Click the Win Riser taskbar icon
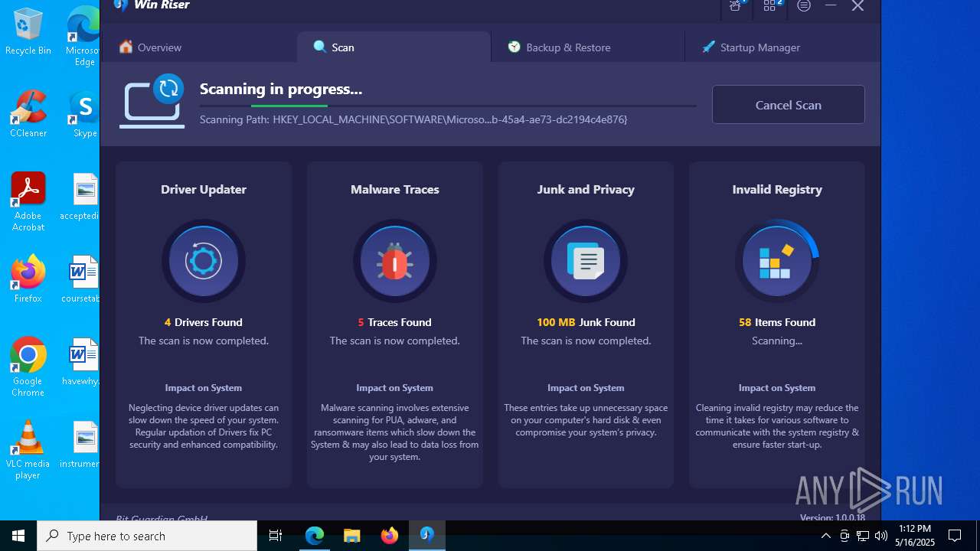Image resolution: width=980 pixels, height=551 pixels. pos(427,536)
